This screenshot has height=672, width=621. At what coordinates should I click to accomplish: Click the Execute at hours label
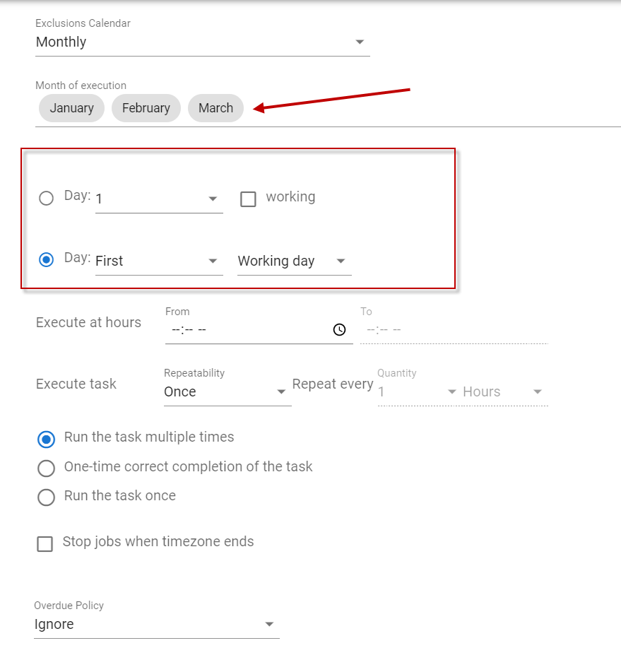coord(89,322)
